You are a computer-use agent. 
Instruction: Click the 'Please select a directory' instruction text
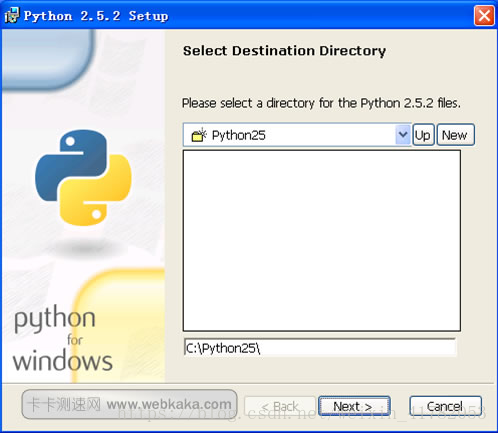pos(321,103)
